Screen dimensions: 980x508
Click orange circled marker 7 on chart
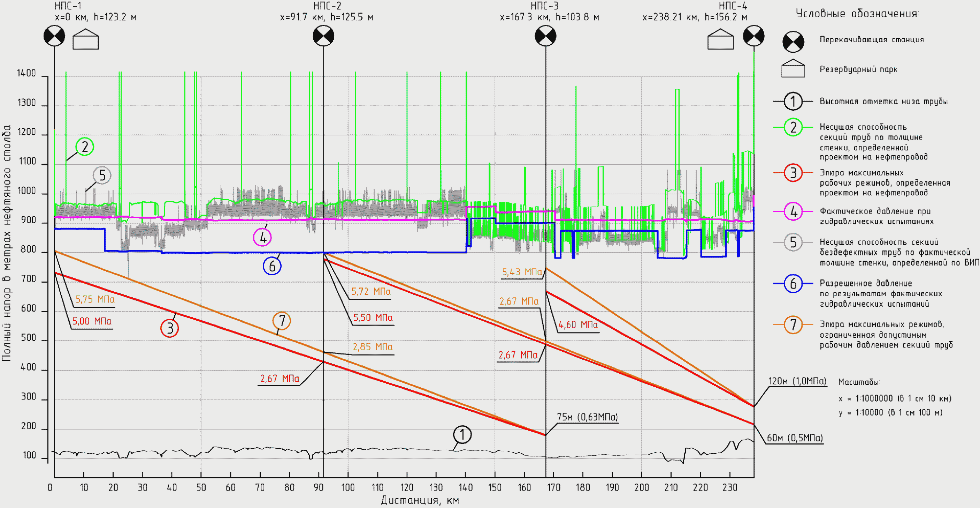coord(282,321)
